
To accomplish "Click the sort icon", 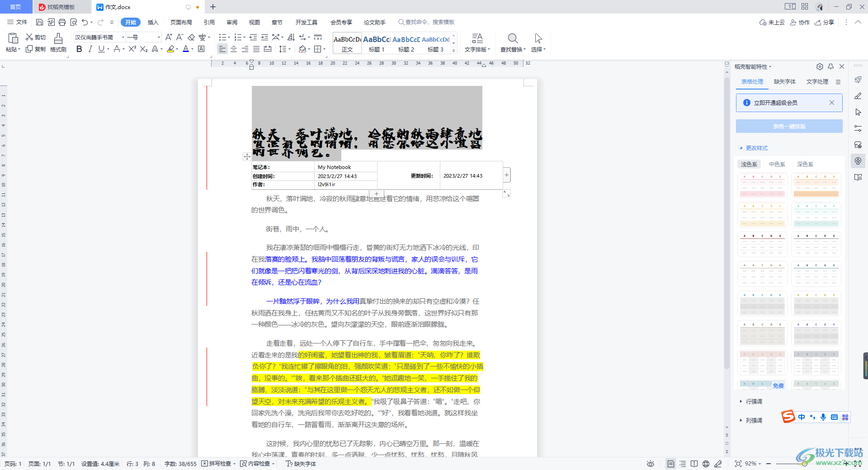I will click(291, 37).
